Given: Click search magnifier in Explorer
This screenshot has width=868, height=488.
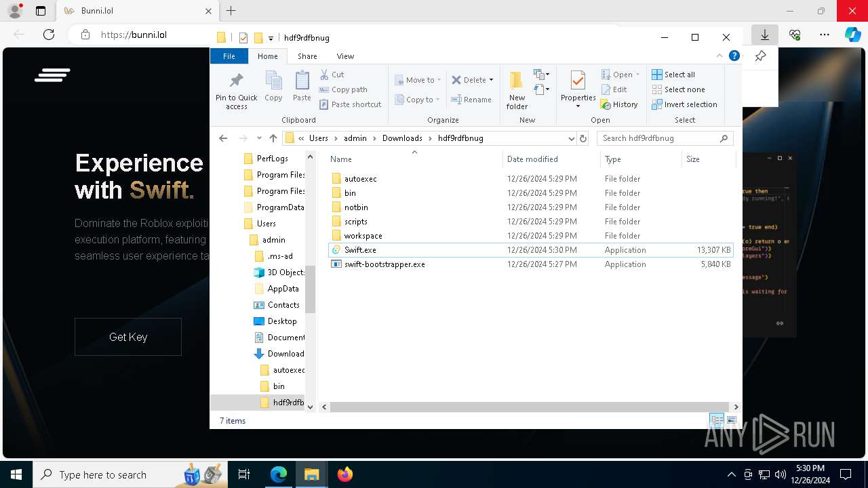Looking at the screenshot, I should click(x=724, y=138).
